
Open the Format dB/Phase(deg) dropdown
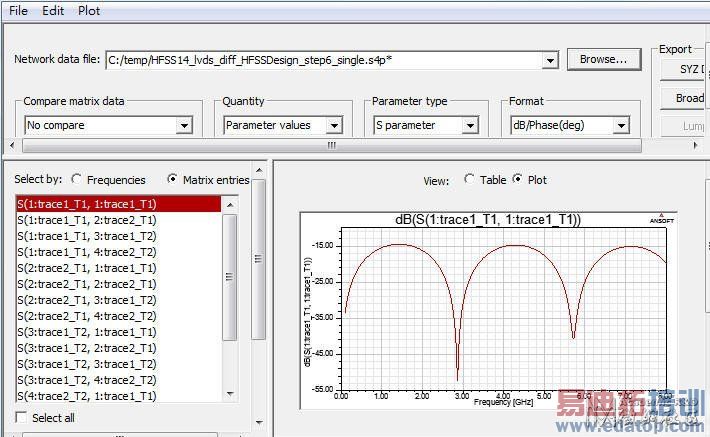[570, 125]
